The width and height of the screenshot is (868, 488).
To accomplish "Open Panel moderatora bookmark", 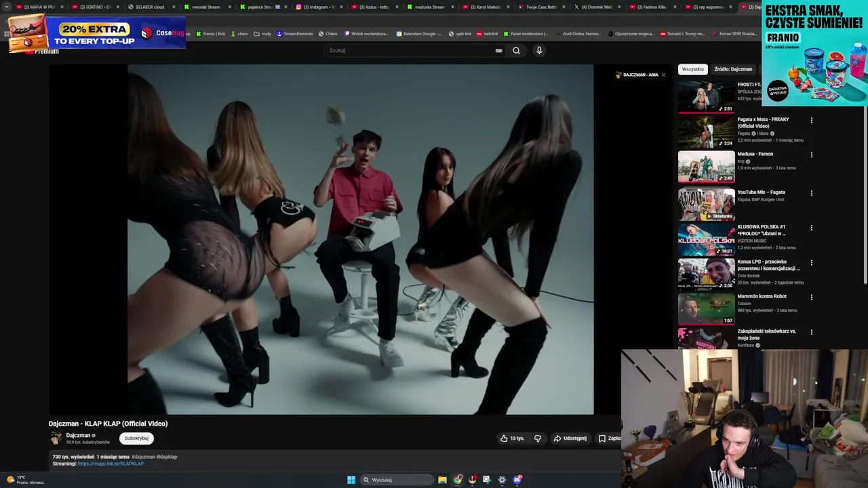I will tap(526, 34).
